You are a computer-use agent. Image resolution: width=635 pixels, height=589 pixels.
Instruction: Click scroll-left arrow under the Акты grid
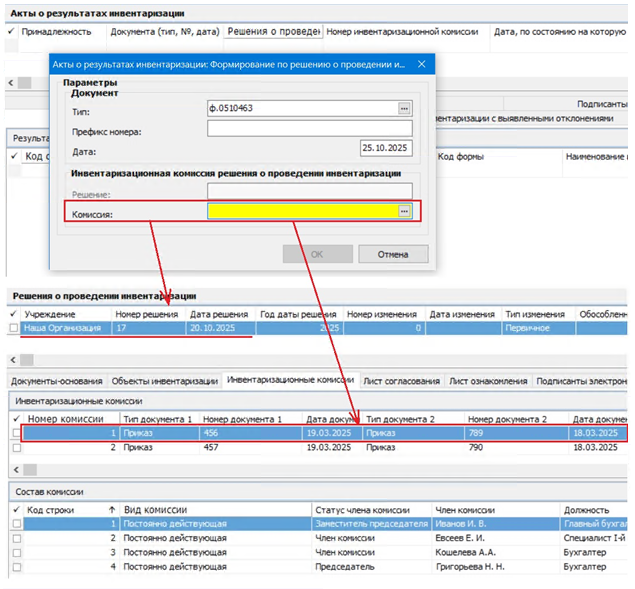[11, 83]
